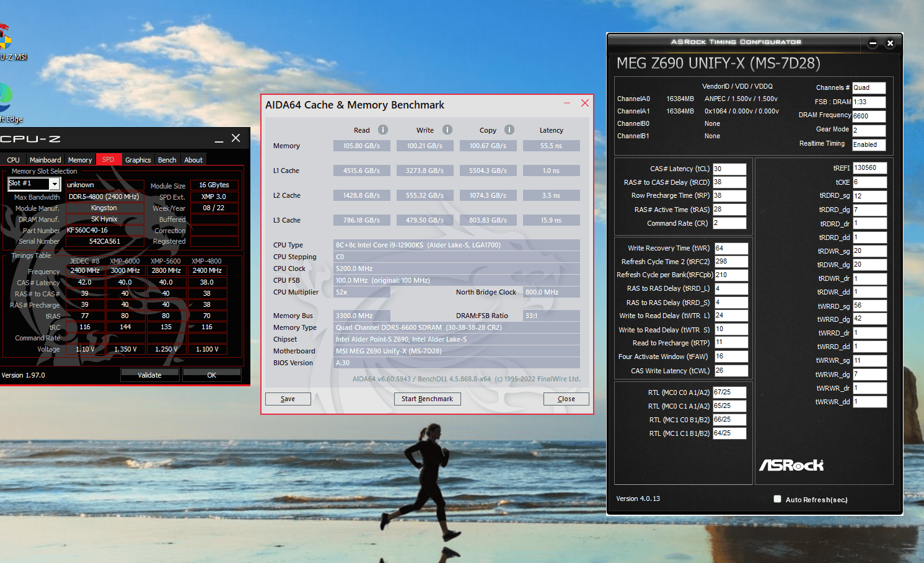This screenshot has height=563, width=924.
Task: Click the Row Precharge Time (tRP) field
Action: pyautogui.click(x=729, y=195)
